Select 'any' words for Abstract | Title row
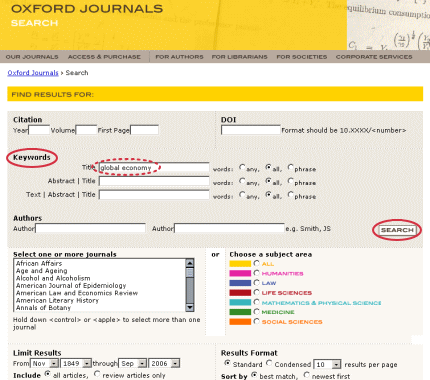 (242, 181)
